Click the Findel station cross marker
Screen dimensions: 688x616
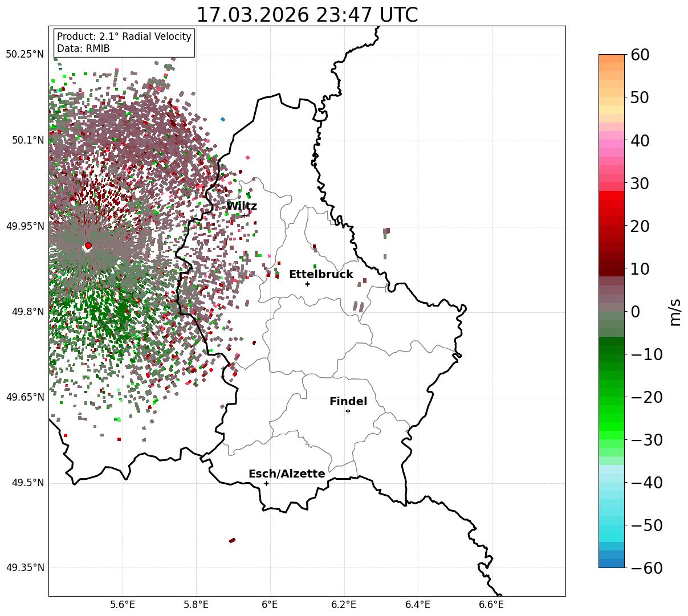coord(348,411)
